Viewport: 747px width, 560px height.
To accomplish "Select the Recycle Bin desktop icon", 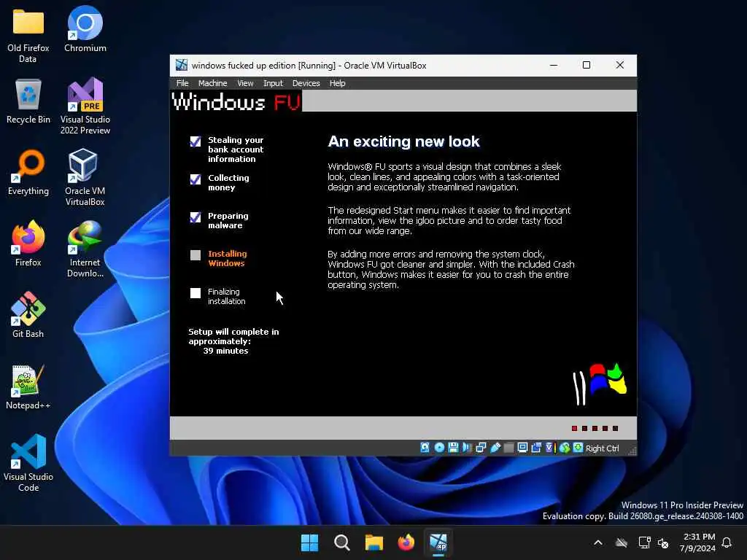I will pos(28,101).
